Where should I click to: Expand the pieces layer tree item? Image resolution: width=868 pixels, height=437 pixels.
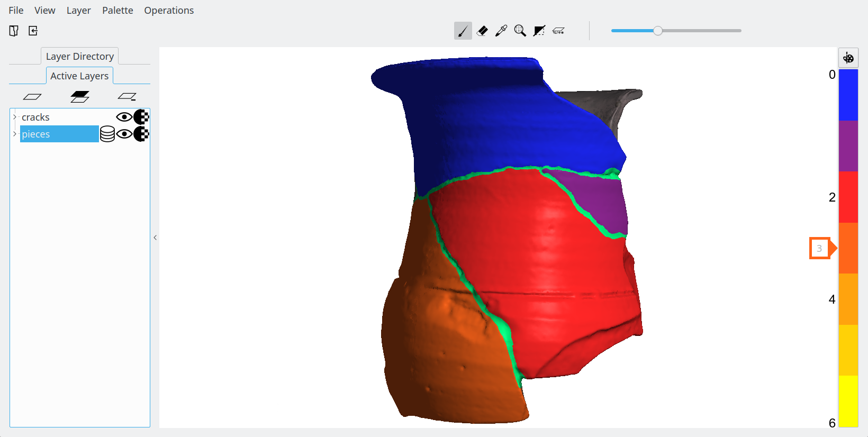[x=15, y=134]
